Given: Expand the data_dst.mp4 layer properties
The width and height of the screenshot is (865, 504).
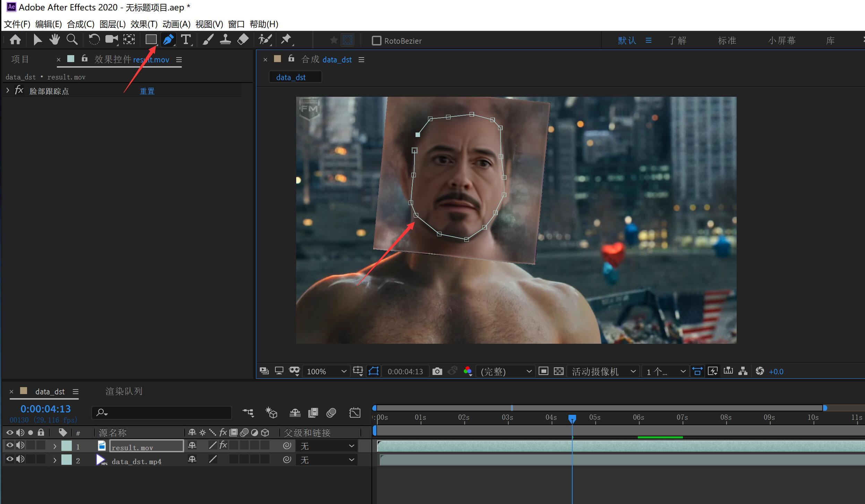Looking at the screenshot, I should pos(54,460).
